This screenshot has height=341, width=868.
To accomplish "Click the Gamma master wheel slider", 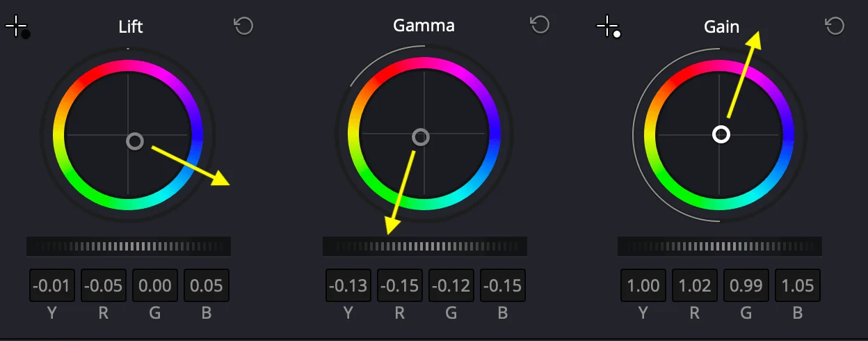I will tap(424, 246).
